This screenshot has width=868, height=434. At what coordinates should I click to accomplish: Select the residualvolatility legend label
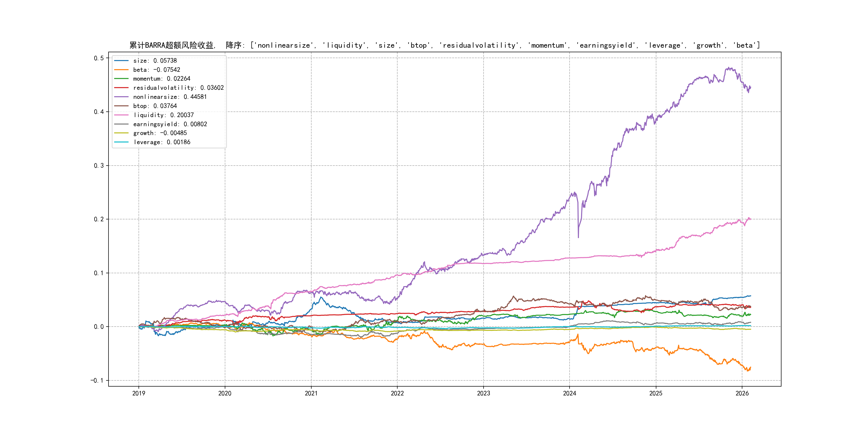click(178, 88)
